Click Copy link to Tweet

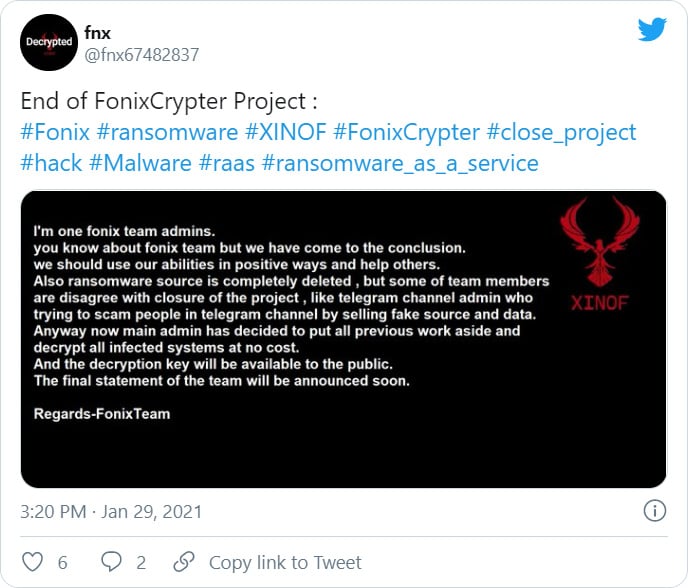coord(285,563)
